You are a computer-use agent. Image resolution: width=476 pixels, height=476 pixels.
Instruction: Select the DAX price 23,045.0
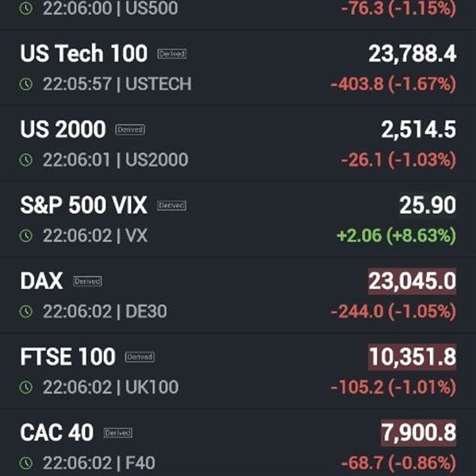(x=412, y=281)
